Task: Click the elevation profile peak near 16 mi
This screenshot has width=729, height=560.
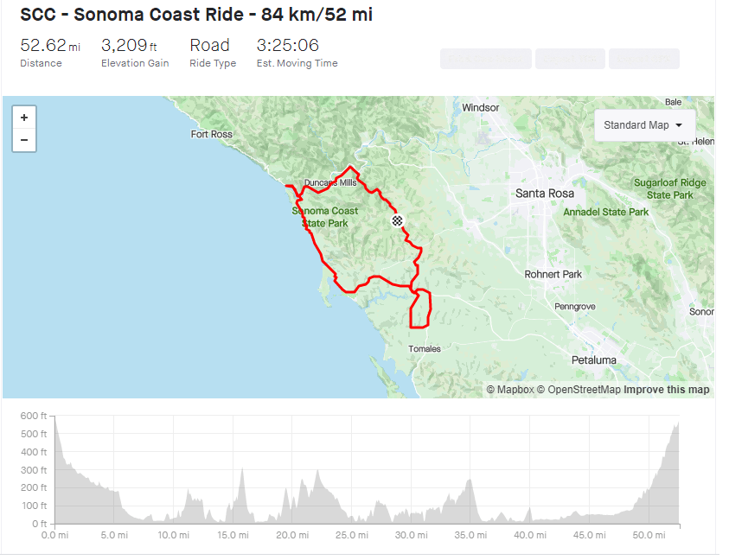Action: (x=243, y=472)
